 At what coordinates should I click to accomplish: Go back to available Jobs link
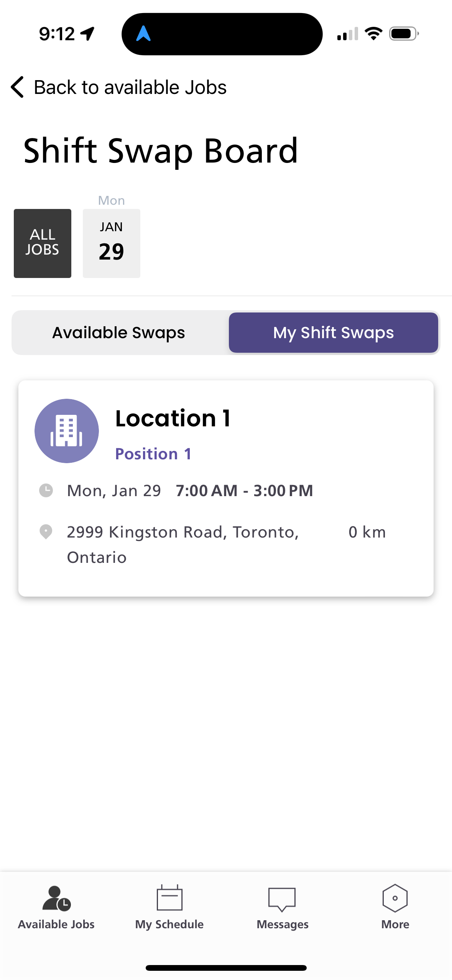click(x=130, y=87)
